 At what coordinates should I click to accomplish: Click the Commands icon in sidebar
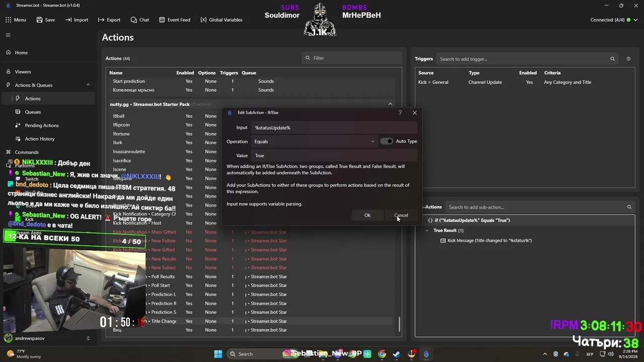pos(9,152)
